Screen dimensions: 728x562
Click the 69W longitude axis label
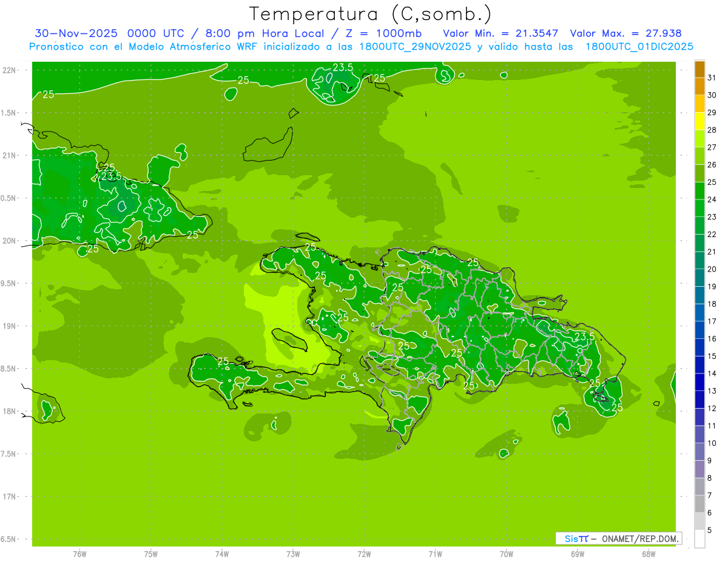click(578, 554)
